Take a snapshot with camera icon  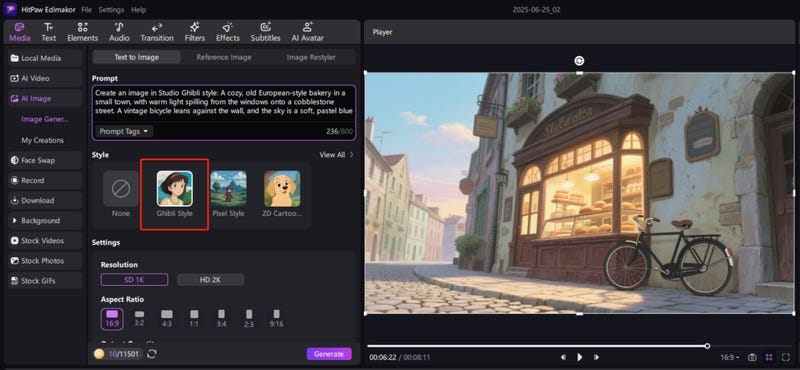point(752,357)
